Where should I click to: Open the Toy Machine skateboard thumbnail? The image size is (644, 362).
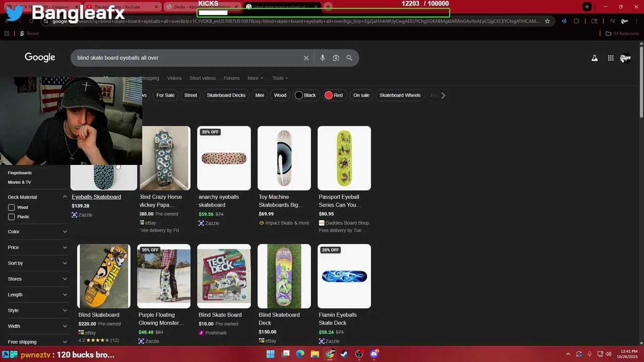[x=284, y=158]
